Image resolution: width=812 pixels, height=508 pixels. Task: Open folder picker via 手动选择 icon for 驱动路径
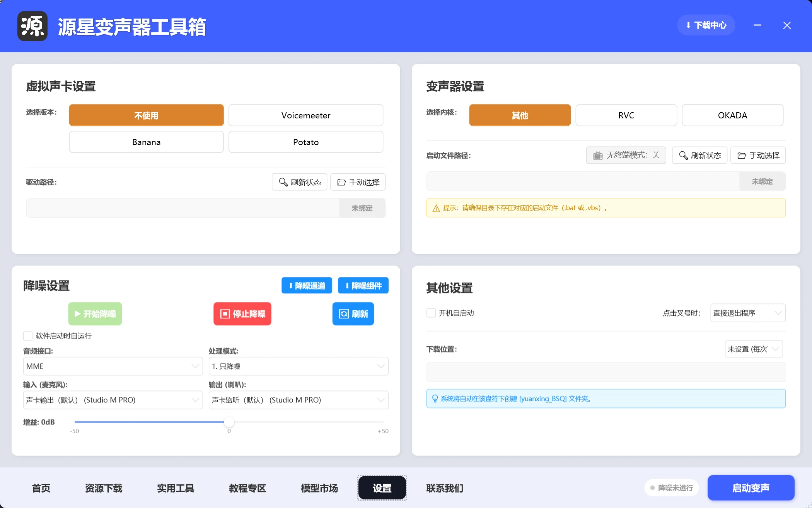coord(342,182)
